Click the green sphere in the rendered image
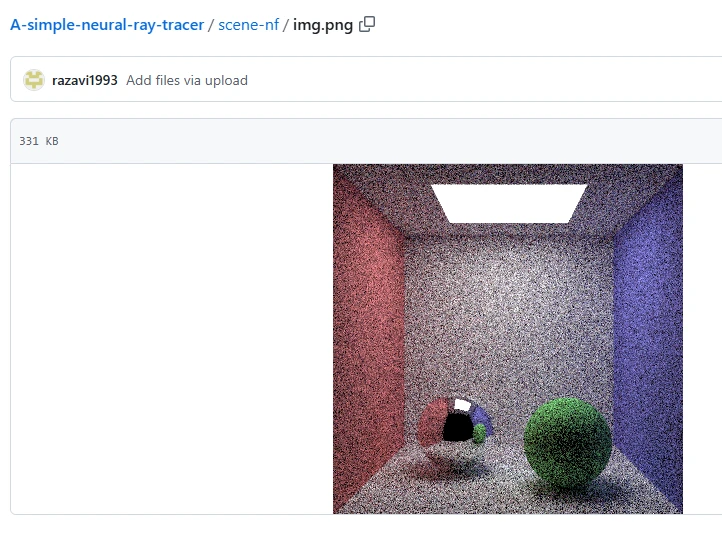Image resolution: width=722 pixels, height=540 pixels. click(568, 441)
